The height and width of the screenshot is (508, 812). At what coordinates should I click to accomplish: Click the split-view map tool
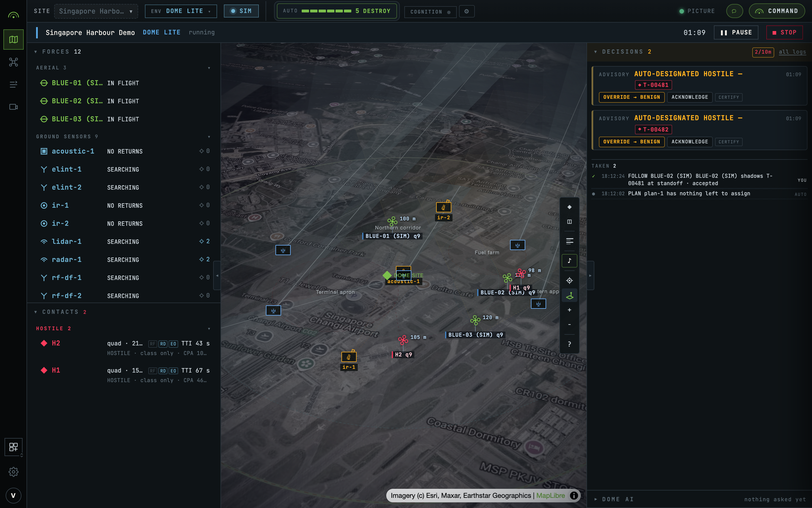[x=570, y=222]
